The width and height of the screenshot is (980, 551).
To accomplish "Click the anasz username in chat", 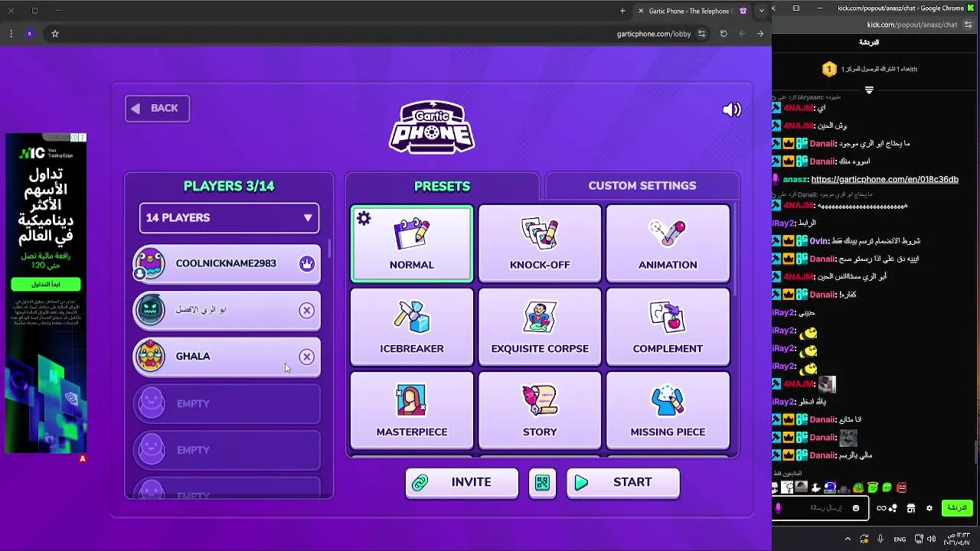I will click(795, 179).
